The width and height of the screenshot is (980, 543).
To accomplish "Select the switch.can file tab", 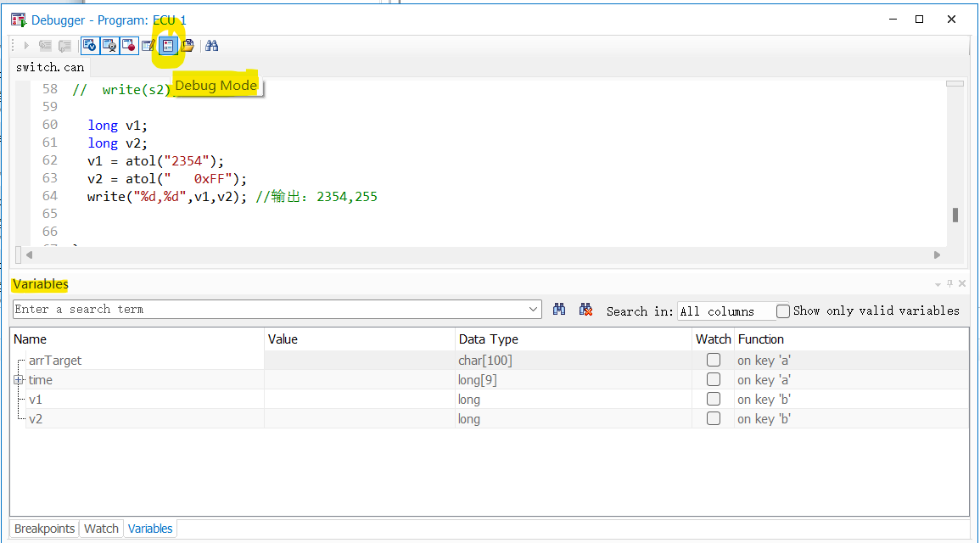I will (x=50, y=68).
